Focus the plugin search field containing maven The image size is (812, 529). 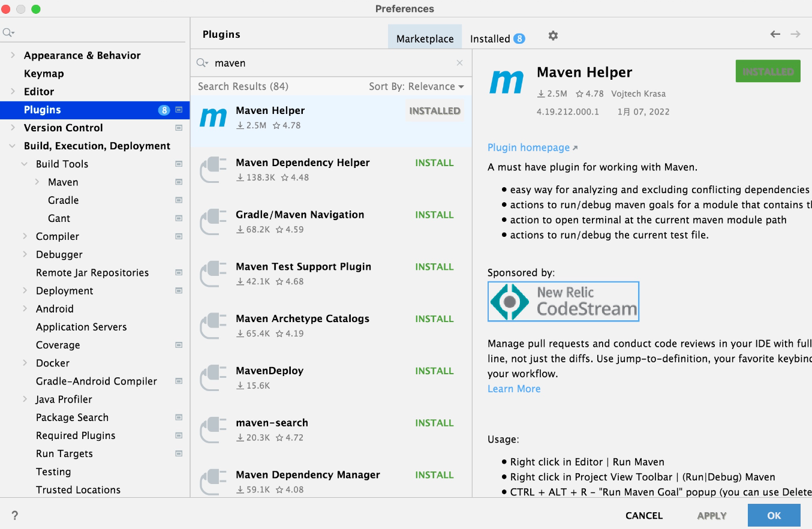coord(331,63)
